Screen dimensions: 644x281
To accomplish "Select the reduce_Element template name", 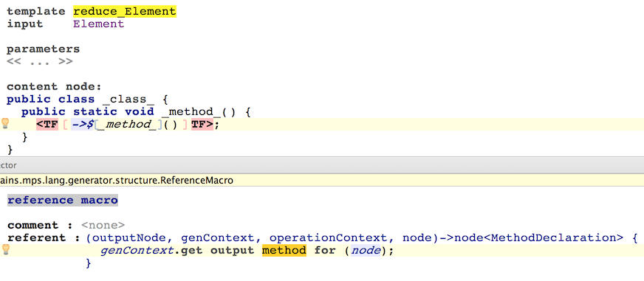I will [125, 12].
